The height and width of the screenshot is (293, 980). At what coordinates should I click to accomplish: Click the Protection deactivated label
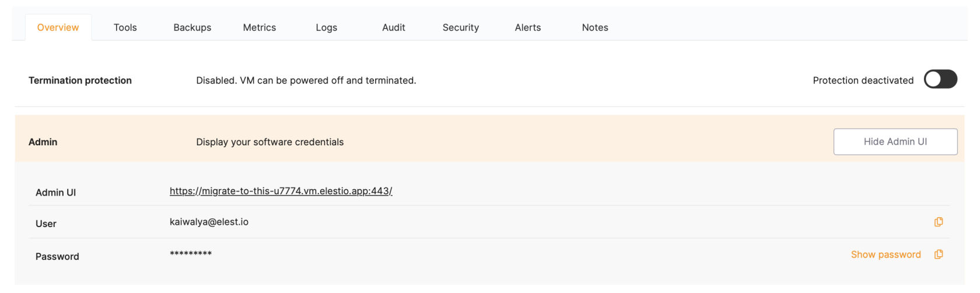(863, 81)
